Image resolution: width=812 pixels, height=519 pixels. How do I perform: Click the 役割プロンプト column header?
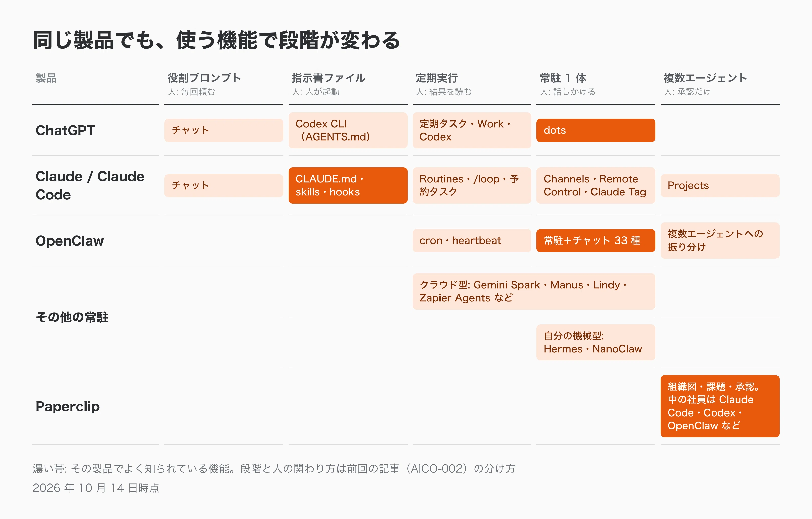[x=204, y=78]
